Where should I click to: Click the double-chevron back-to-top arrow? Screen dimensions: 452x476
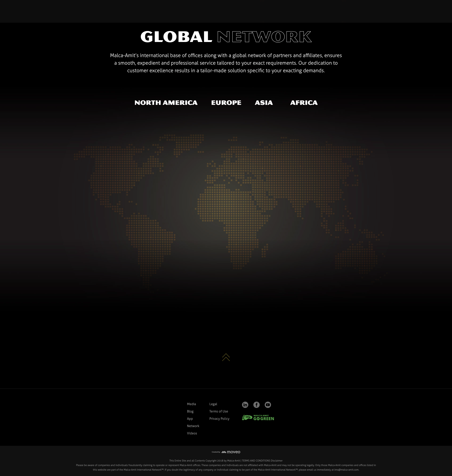226,357
